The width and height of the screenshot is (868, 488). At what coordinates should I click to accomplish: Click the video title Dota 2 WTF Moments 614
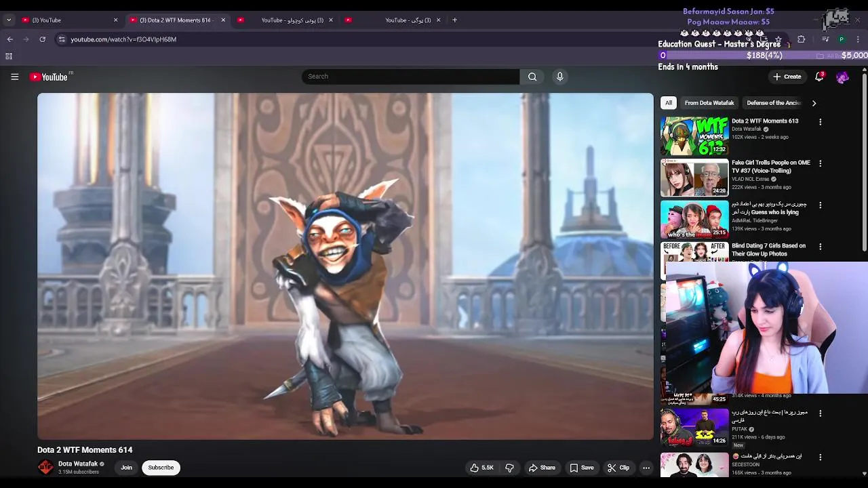(x=85, y=450)
